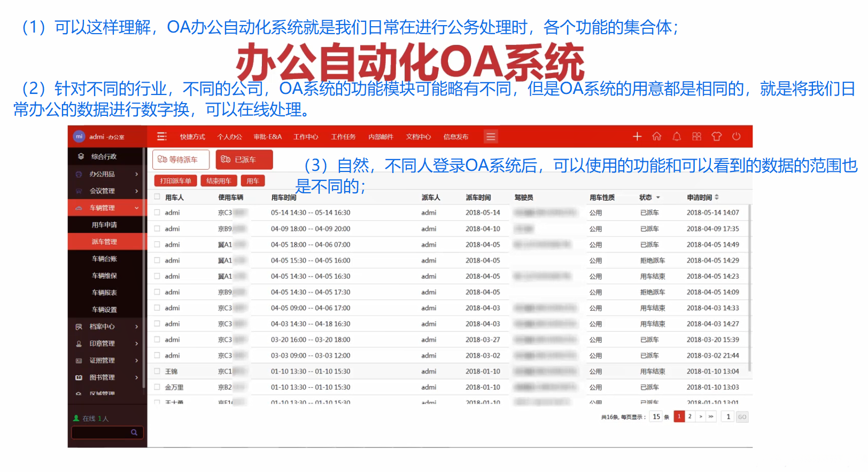Open the 工作任务 top menu
868x472 pixels.
(x=343, y=137)
